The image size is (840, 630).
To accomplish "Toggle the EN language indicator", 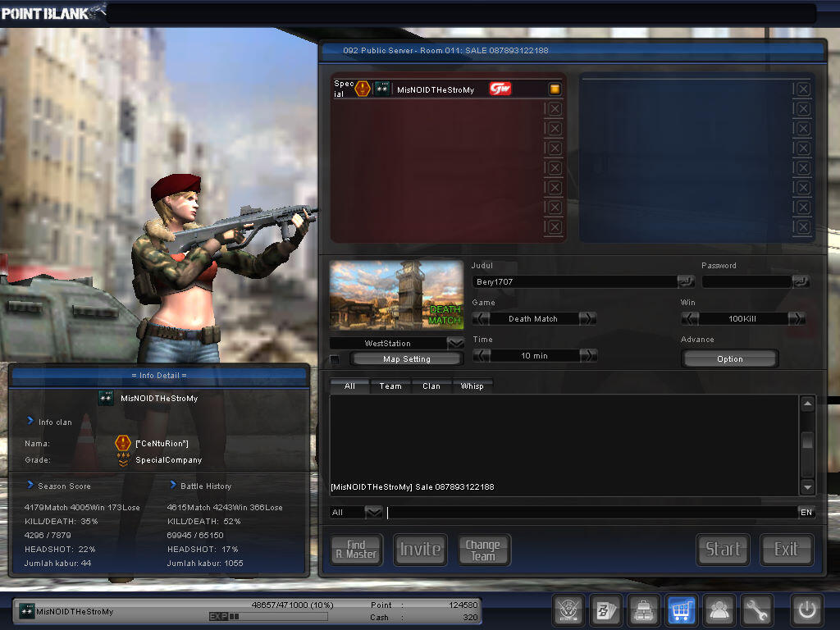I will (806, 512).
